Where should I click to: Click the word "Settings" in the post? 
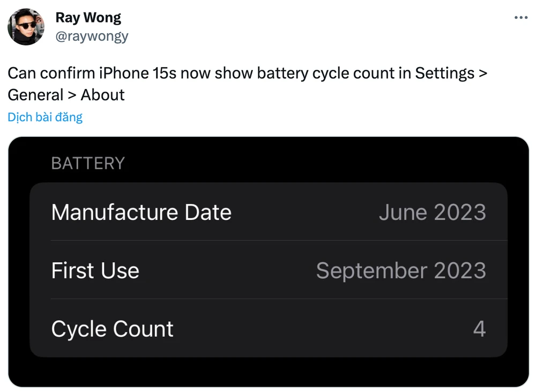(445, 73)
